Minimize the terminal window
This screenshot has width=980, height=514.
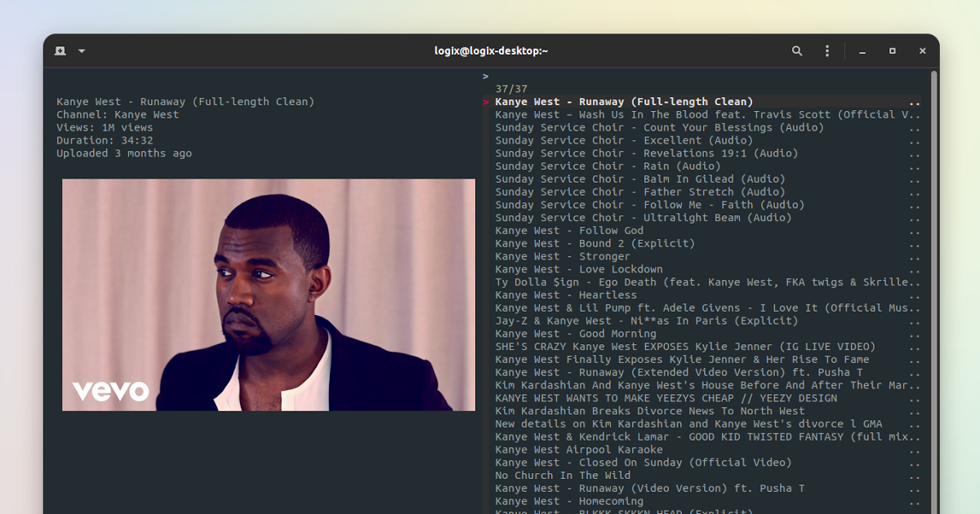862,51
